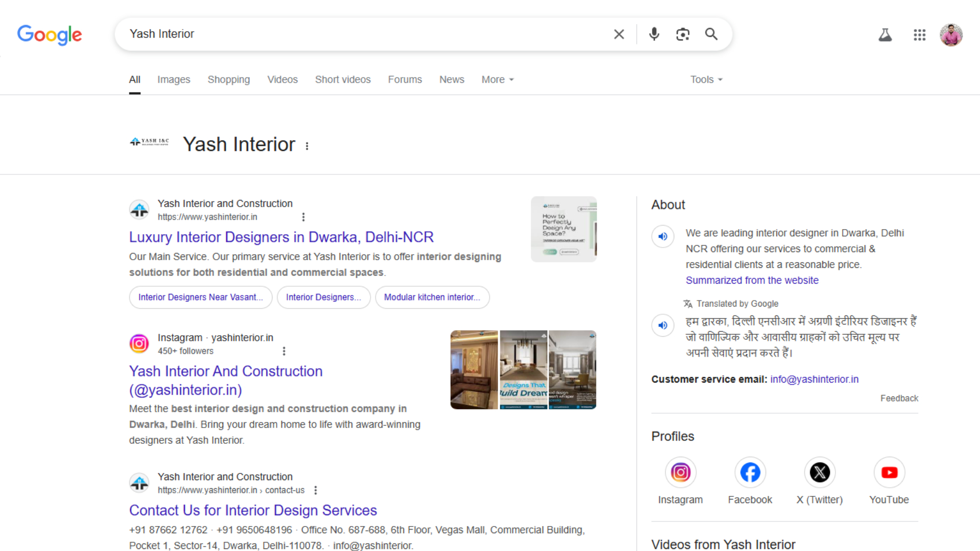This screenshot has height=551, width=980.
Task: Click the voice search microphone icon
Action: point(654,34)
